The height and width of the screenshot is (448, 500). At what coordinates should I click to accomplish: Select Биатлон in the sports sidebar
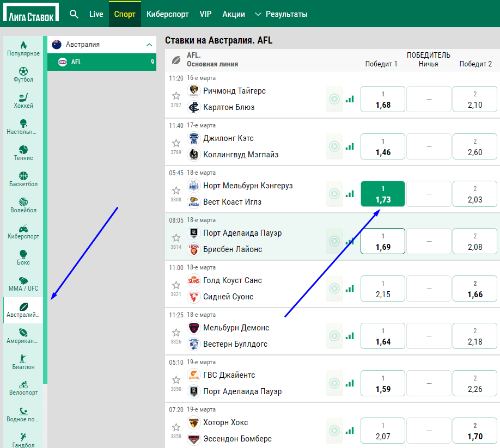(23, 363)
